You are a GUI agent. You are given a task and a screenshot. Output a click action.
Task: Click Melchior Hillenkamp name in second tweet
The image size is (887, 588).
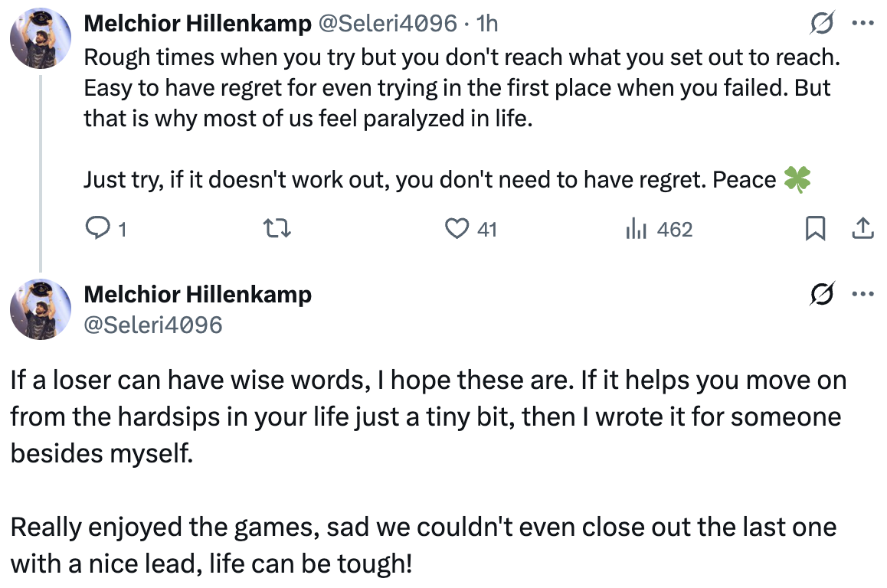pos(198,294)
